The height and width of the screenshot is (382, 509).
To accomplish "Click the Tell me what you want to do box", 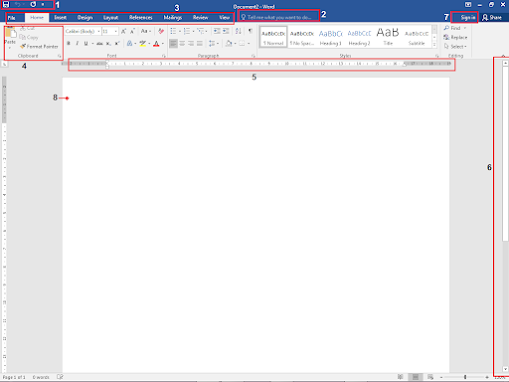I will [x=279, y=17].
